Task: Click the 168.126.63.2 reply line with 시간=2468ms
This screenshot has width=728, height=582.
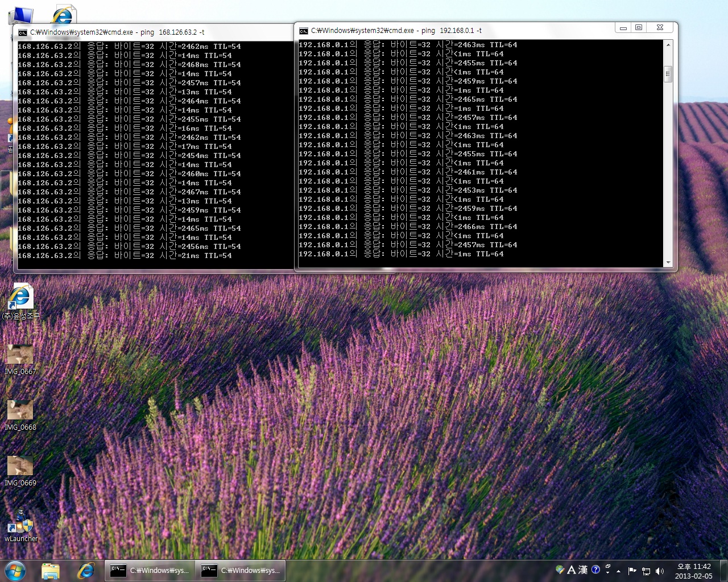Action: (x=129, y=65)
